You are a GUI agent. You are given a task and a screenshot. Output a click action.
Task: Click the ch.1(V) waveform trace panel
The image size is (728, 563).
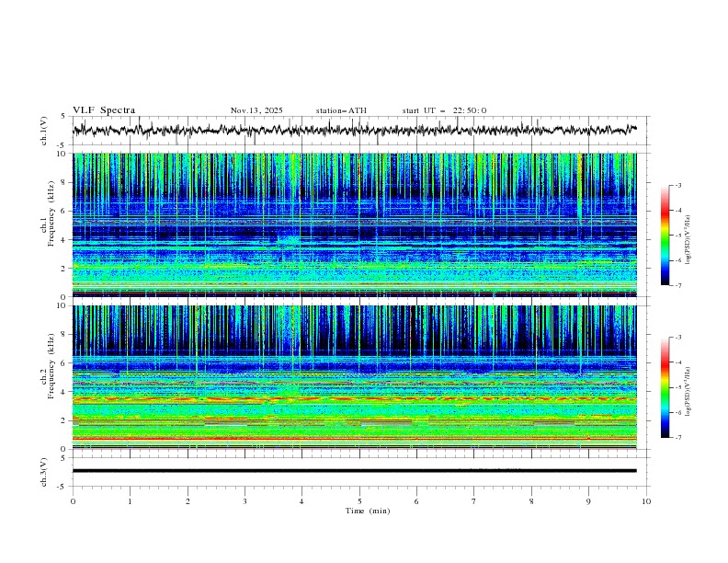[358, 131]
